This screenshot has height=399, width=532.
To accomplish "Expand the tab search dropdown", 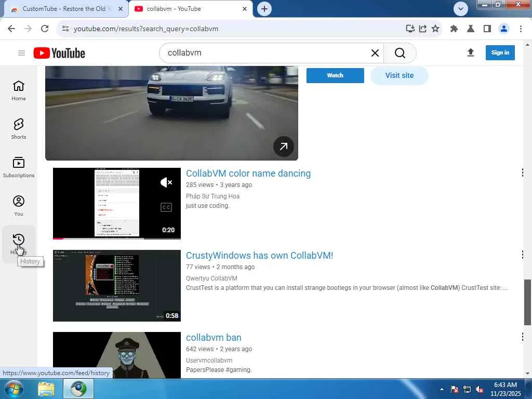I will point(460,9).
